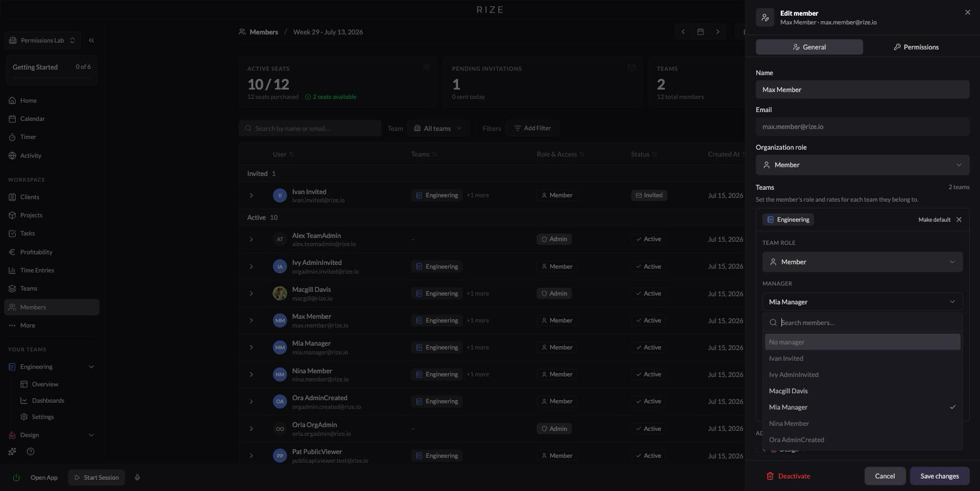Expand the Design team tree
The width and height of the screenshot is (980, 491).
91,435
